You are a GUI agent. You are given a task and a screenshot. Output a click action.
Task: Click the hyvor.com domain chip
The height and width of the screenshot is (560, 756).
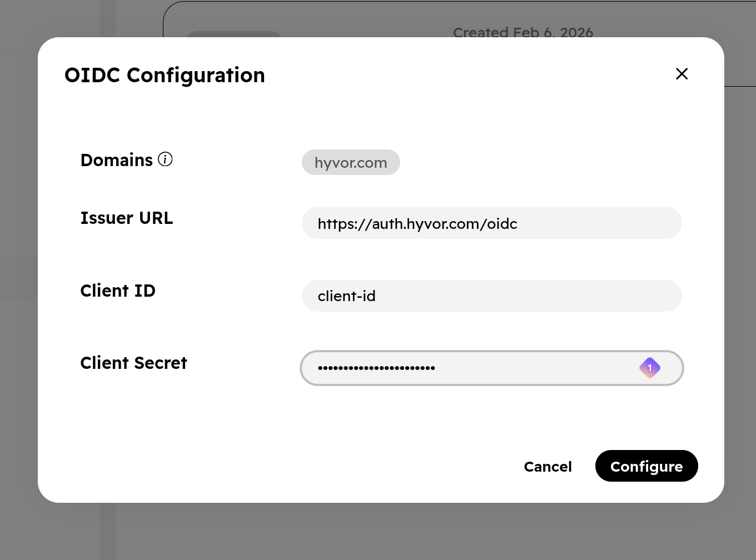coord(351,162)
